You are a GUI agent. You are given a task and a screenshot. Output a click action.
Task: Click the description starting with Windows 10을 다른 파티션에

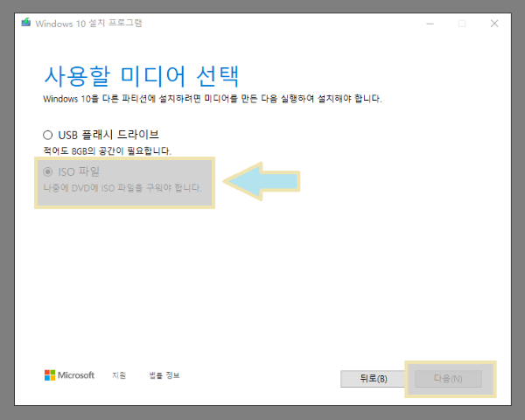[213, 99]
